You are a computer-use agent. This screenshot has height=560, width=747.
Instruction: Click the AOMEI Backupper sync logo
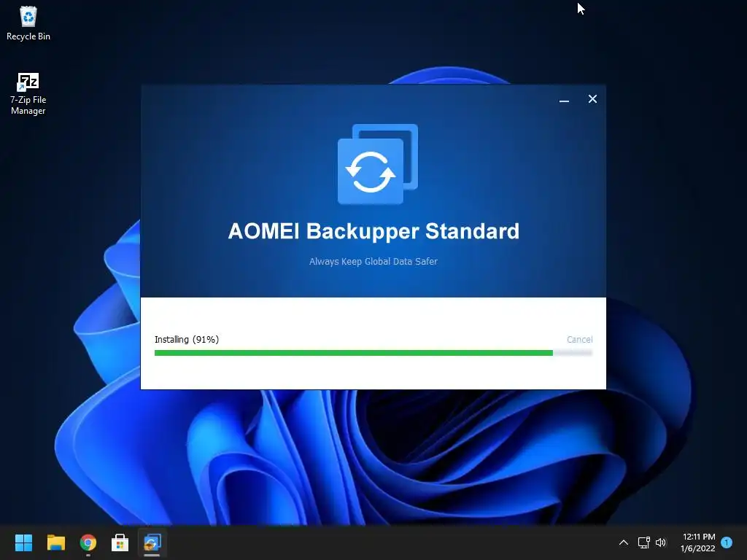click(377, 164)
